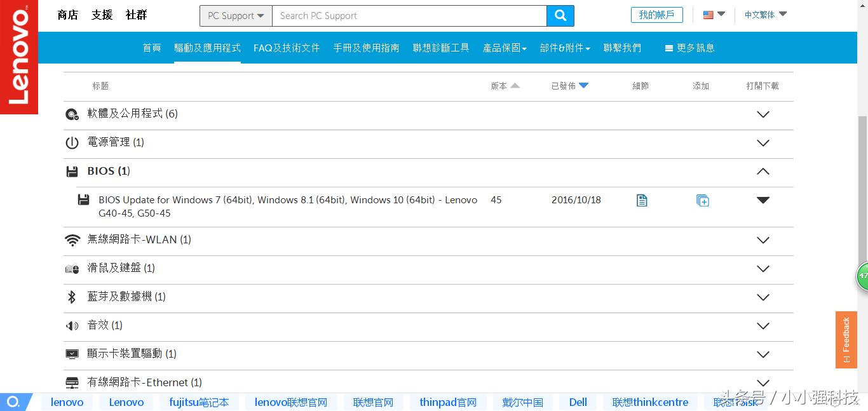868x411 pixels.
Task: Click the Wi-Fi icon beside 無線網路卡-WLAN
Action: (x=72, y=239)
